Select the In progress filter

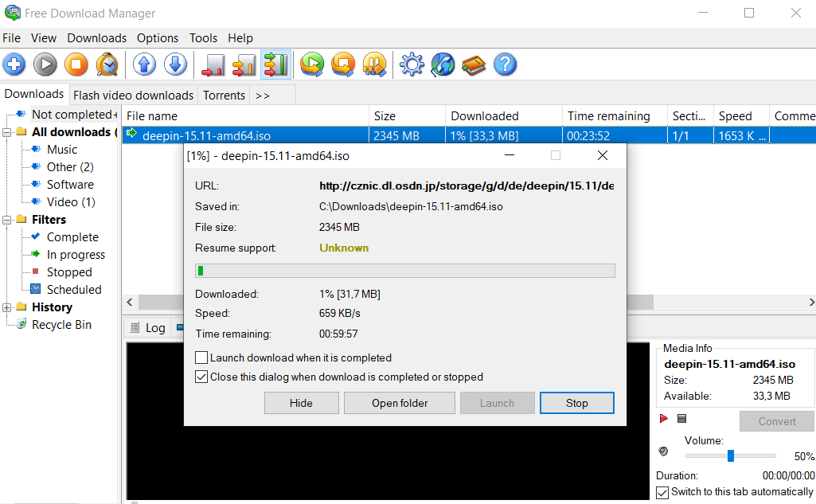coord(76,255)
